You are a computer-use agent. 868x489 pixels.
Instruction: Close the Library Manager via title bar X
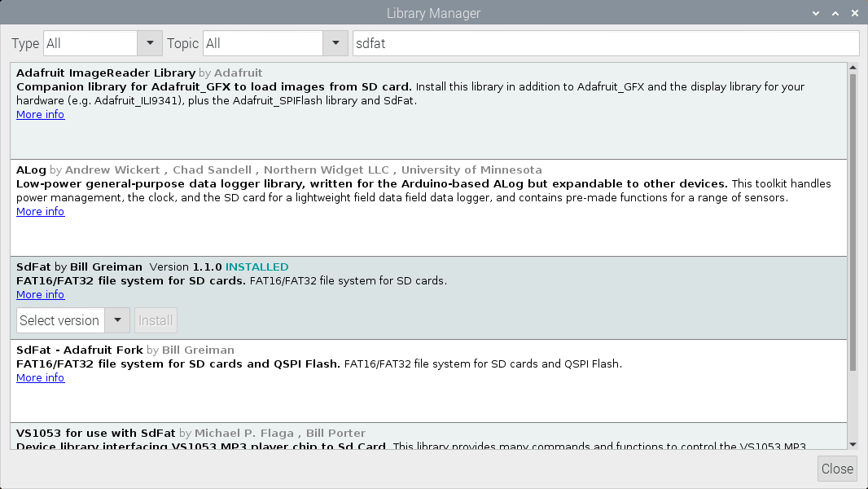pyautogui.click(x=855, y=13)
